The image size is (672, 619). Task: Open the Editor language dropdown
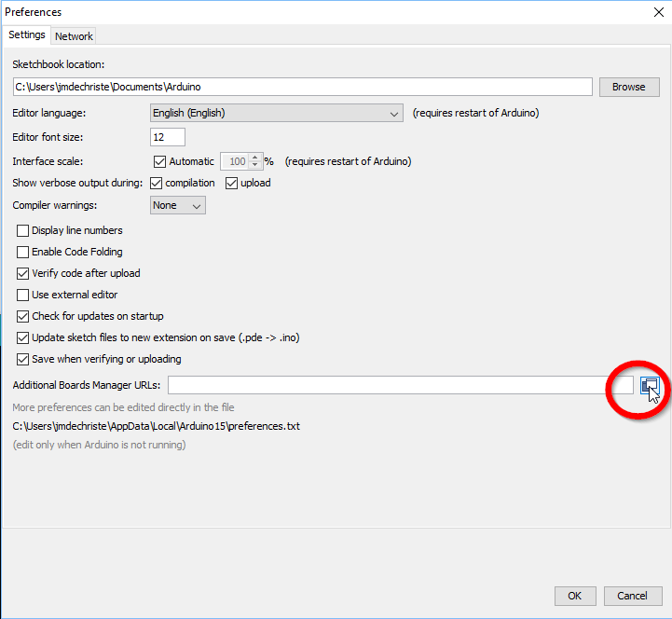(x=277, y=113)
